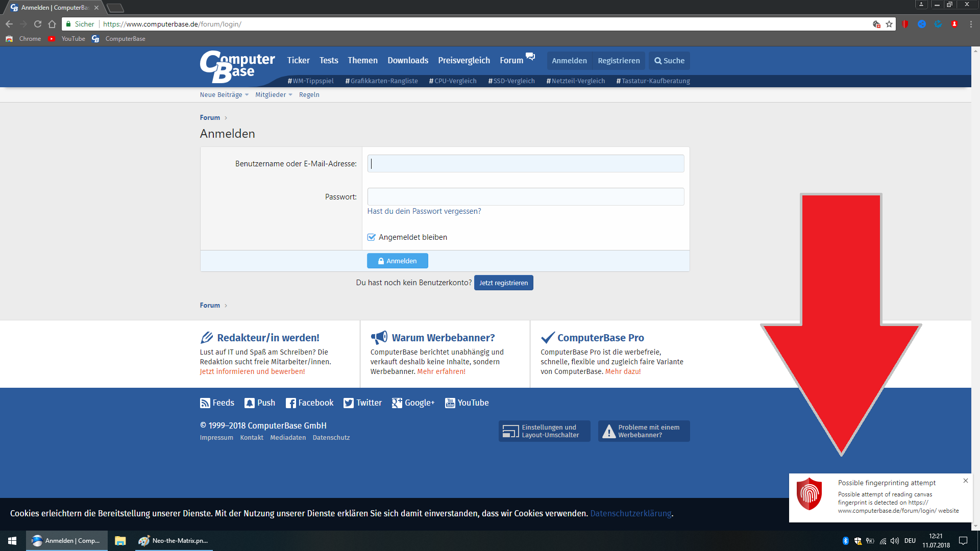Click the YouTube footer icon link

pos(450,403)
